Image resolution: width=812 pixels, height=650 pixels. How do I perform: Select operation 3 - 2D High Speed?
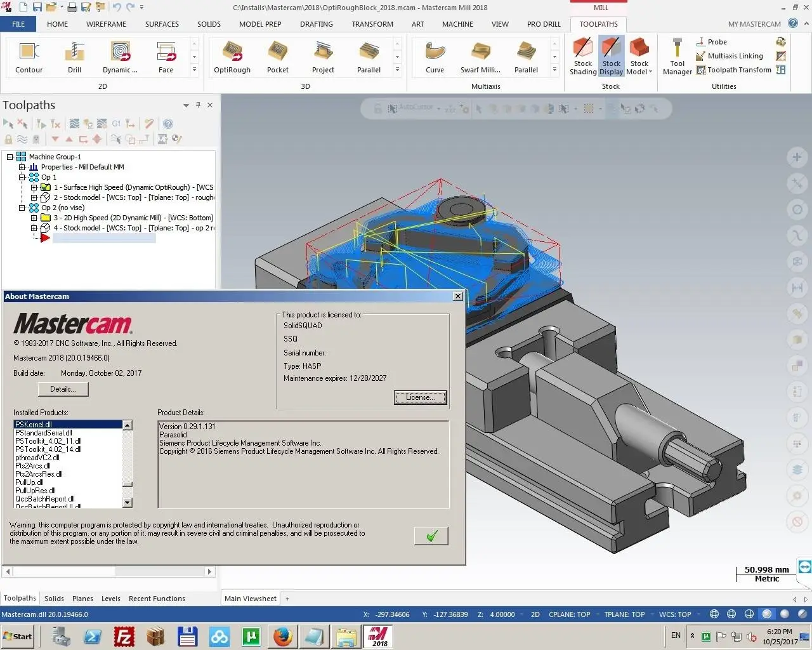[x=133, y=218]
